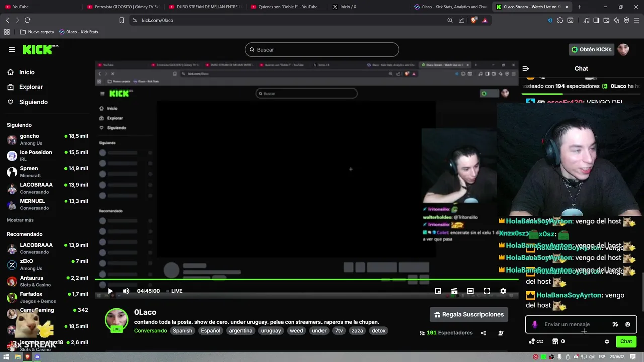
Task: Toggle theater mode on the player
Action: point(470,291)
